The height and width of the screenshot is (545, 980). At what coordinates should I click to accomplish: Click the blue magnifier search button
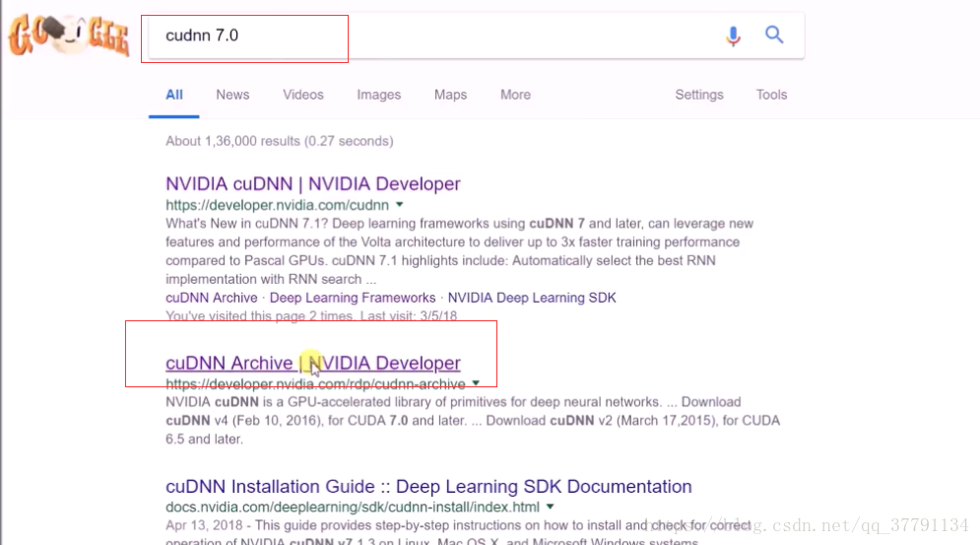tap(774, 34)
